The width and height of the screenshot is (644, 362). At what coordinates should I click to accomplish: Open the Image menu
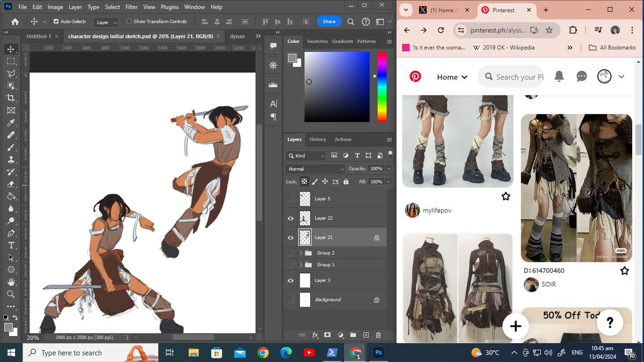point(55,7)
